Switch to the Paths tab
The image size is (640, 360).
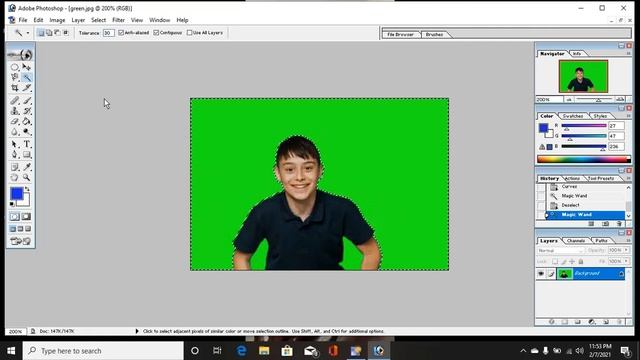point(602,241)
